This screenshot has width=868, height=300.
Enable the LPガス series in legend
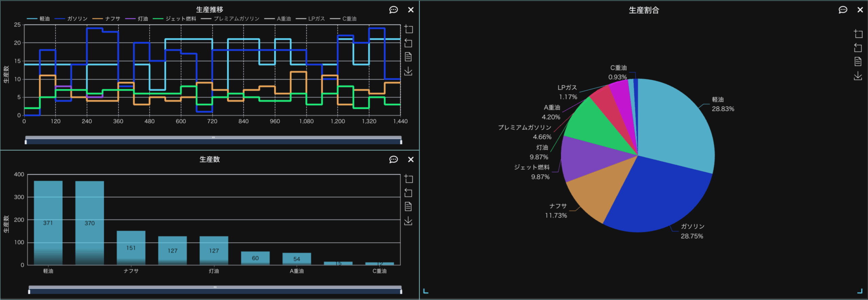pyautogui.click(x=311, y=19)
